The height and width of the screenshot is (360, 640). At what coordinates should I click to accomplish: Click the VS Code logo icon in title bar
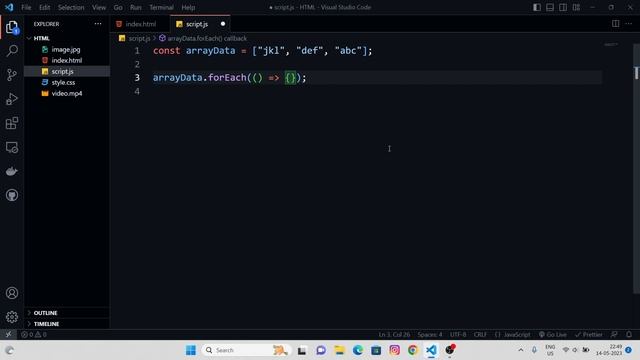tap(9, 7)
